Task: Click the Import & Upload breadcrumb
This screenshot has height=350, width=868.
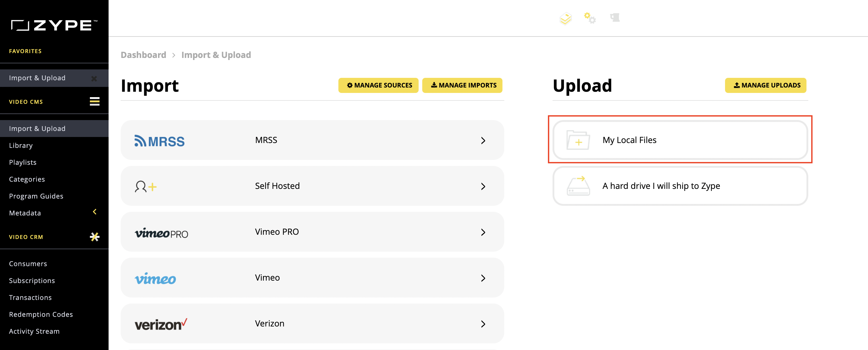Action: pos(216,55)
